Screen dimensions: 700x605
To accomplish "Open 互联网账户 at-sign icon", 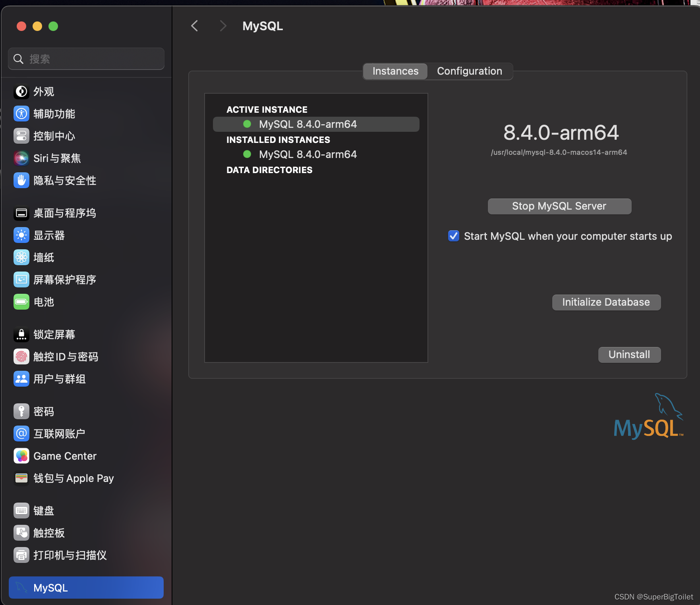I will [x=21, y=434].
